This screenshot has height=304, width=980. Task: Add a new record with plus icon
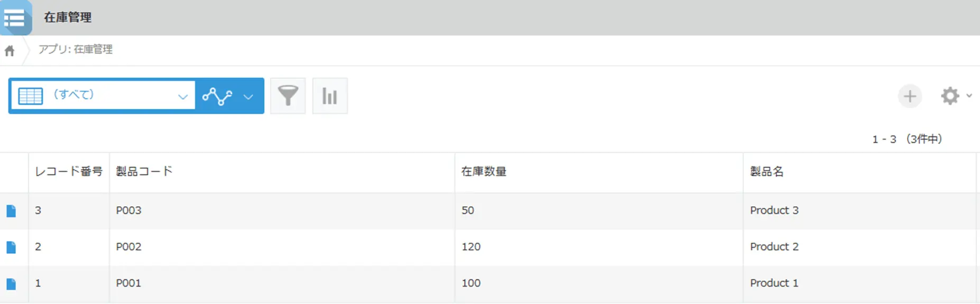pyautogui.click(x=909, y=96)
